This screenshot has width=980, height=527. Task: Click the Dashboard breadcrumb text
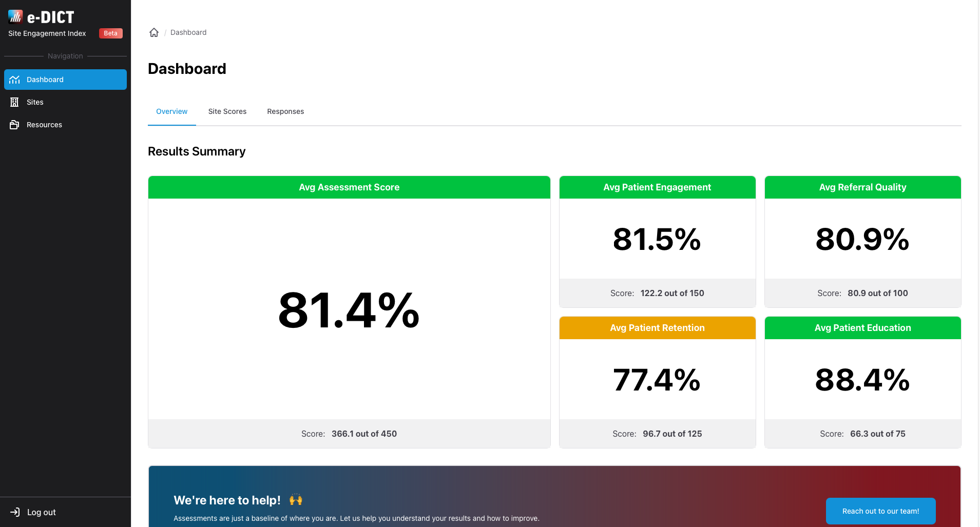188,32
